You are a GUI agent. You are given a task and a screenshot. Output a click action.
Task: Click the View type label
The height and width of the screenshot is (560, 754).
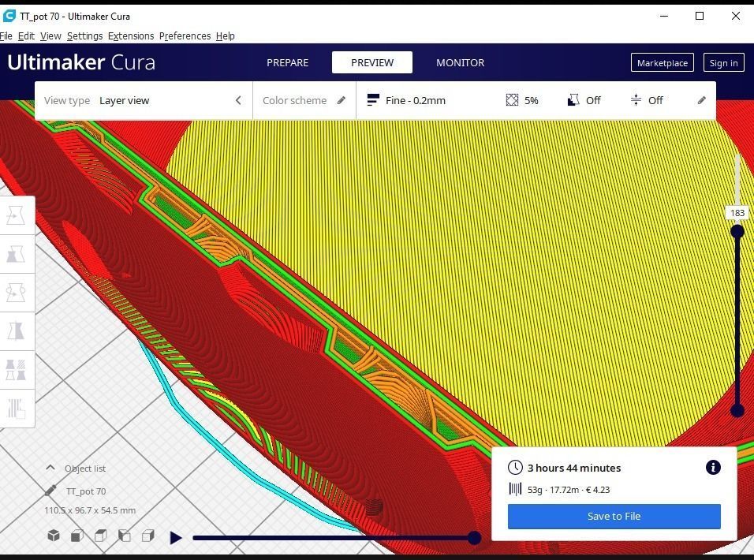click(67, 100)
